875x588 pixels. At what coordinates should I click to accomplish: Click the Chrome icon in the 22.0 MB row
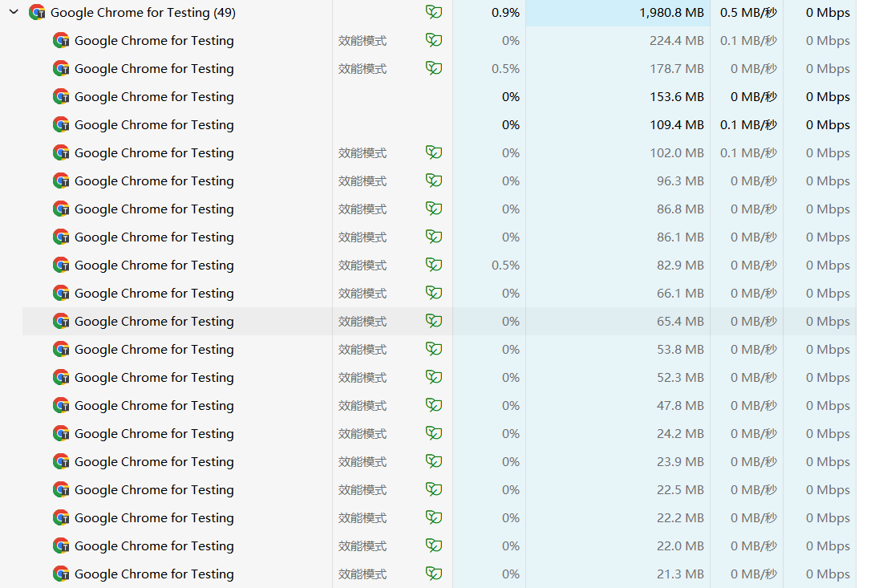61,545
